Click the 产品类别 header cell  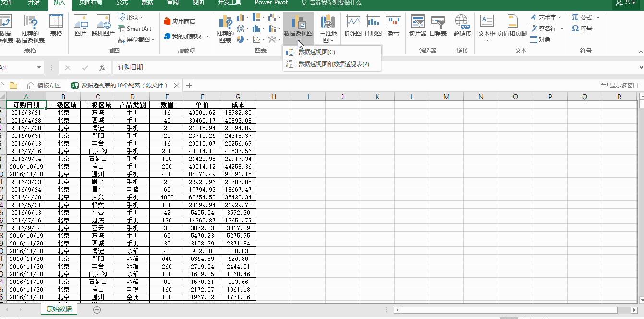pos(132,105)
